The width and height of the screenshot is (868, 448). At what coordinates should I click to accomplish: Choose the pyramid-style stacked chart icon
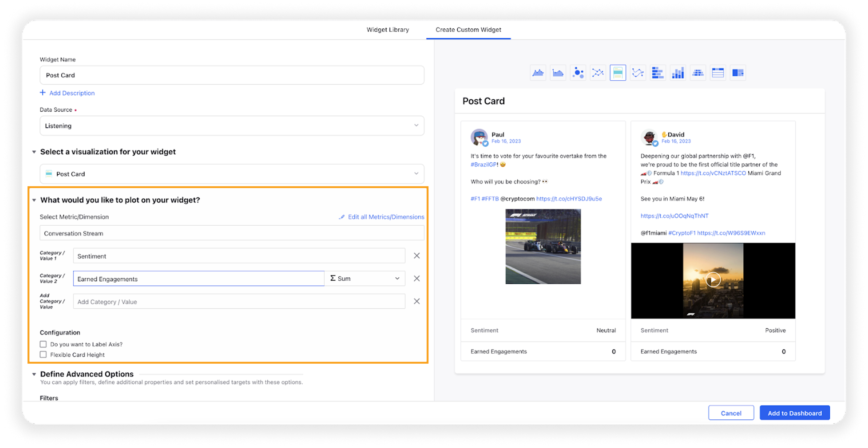coord(698,73)
